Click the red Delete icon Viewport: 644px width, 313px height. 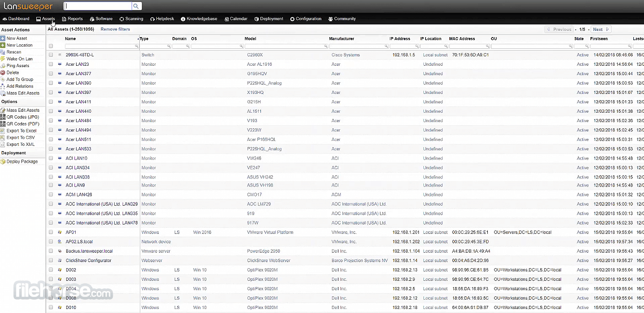point(3,72)
